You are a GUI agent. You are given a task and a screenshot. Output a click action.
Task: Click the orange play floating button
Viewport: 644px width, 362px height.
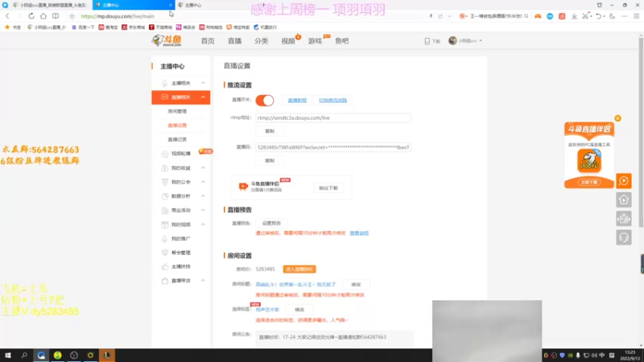623,180
